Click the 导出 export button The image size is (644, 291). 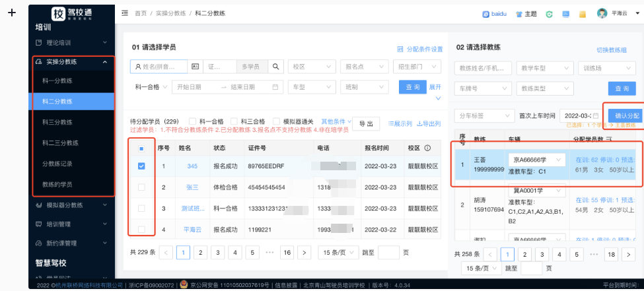365,123
